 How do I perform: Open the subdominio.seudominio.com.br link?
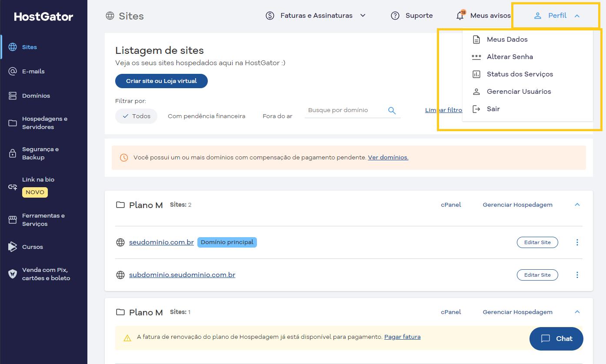pos(182,275)
